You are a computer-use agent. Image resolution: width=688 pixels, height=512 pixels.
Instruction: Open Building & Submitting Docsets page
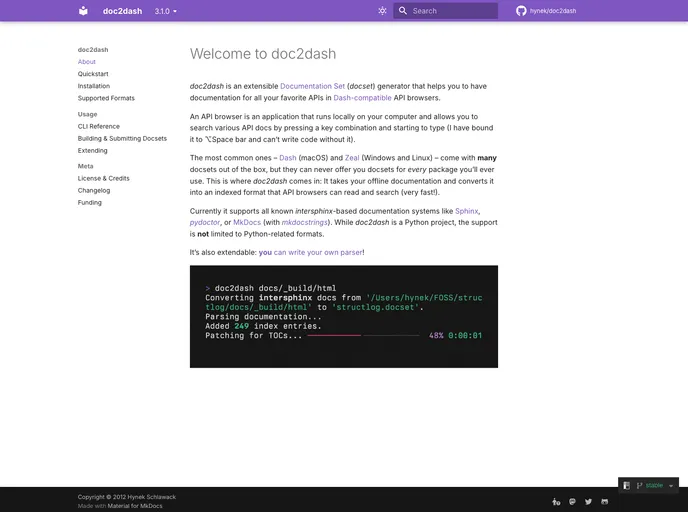point(122,139)
